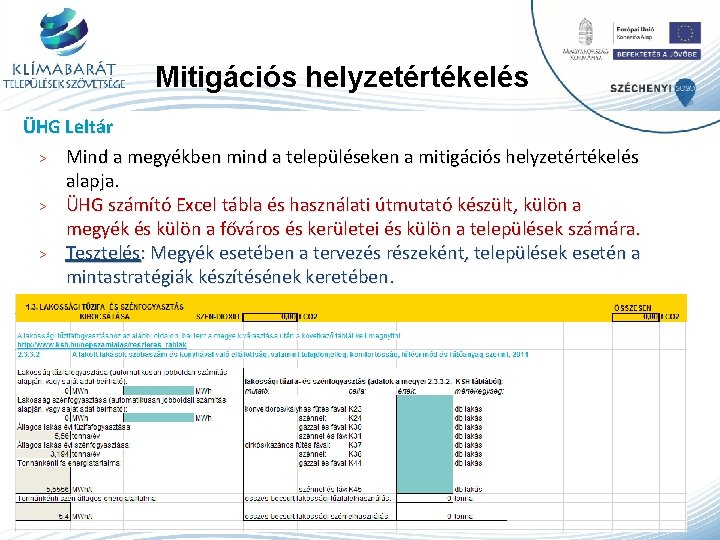Click the 'K23' code cell
This screenshot has height=540, width=720.
coord(355,409)
